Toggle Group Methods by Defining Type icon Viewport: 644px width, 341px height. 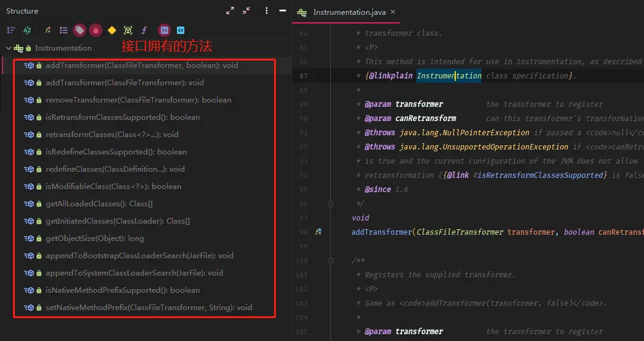pos(48,30)
